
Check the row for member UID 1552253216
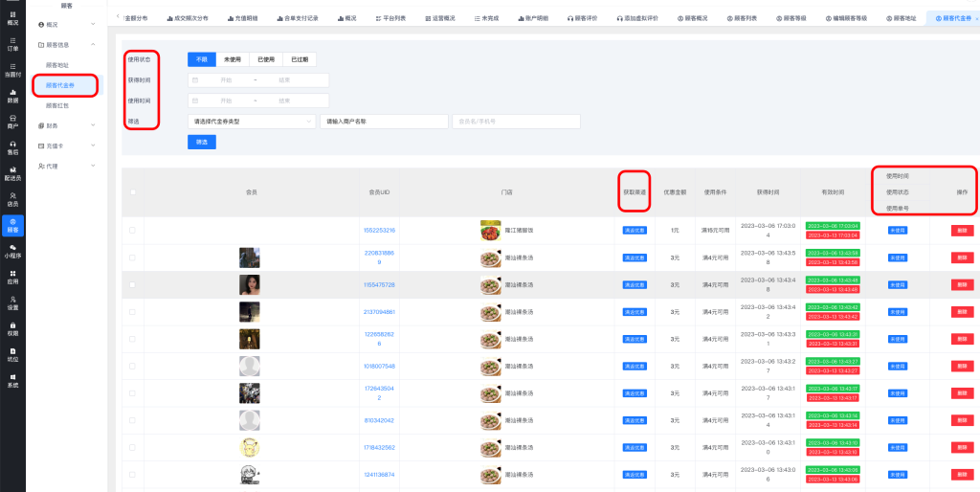tap(132, 231)
